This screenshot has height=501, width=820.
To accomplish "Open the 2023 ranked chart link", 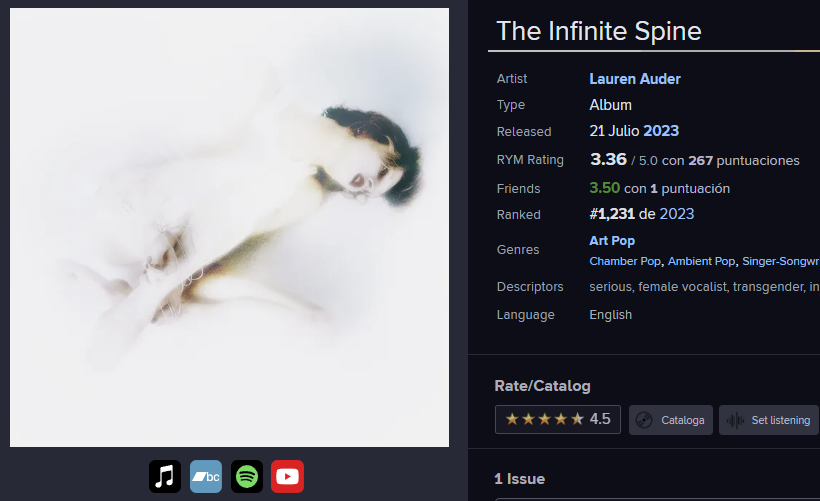I will pyautogui.click(x=677, y=214).
